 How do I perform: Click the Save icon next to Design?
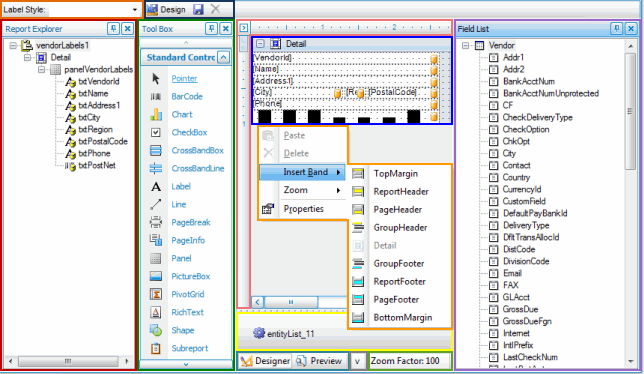click(x=199, y=9)
